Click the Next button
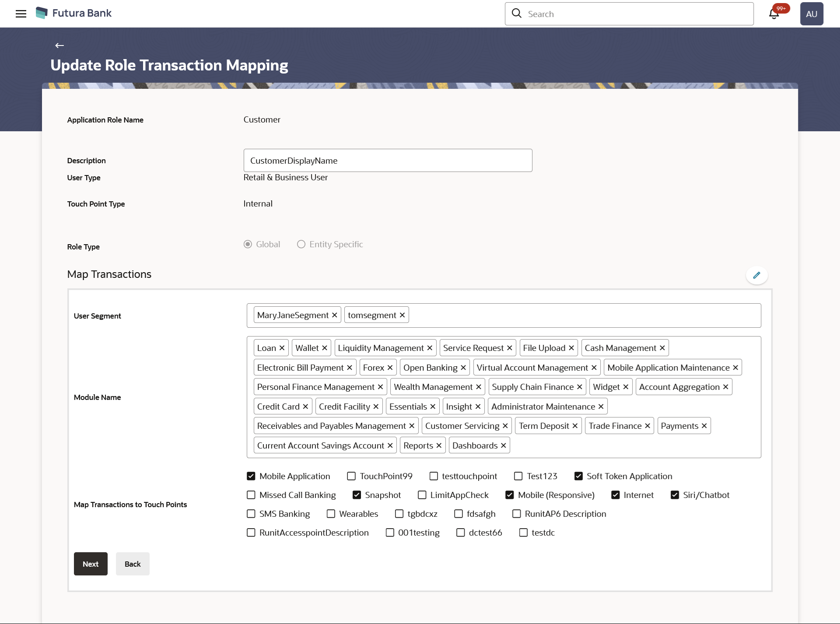This screenshot has width=840, height=624. [x=91, y=564]
